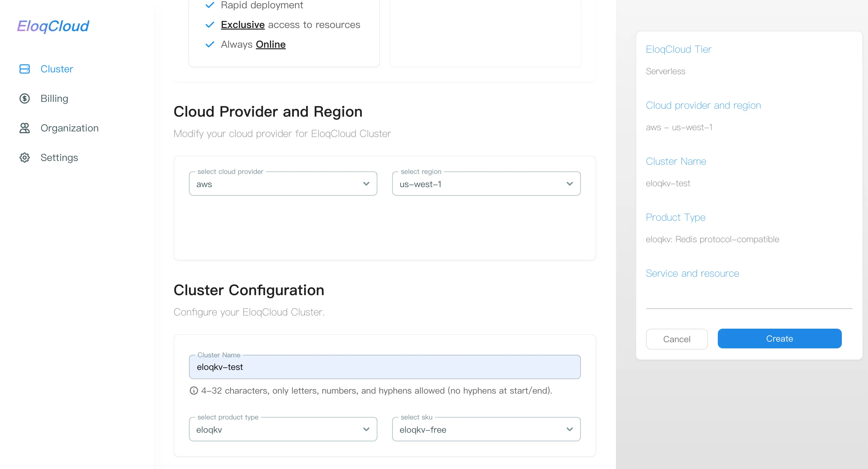
Task: Focus the Cluster Name input field
Action: pos(384,367)
